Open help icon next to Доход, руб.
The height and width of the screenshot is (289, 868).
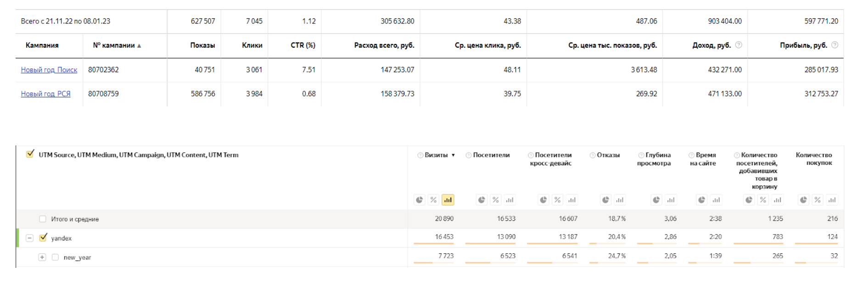739,45
